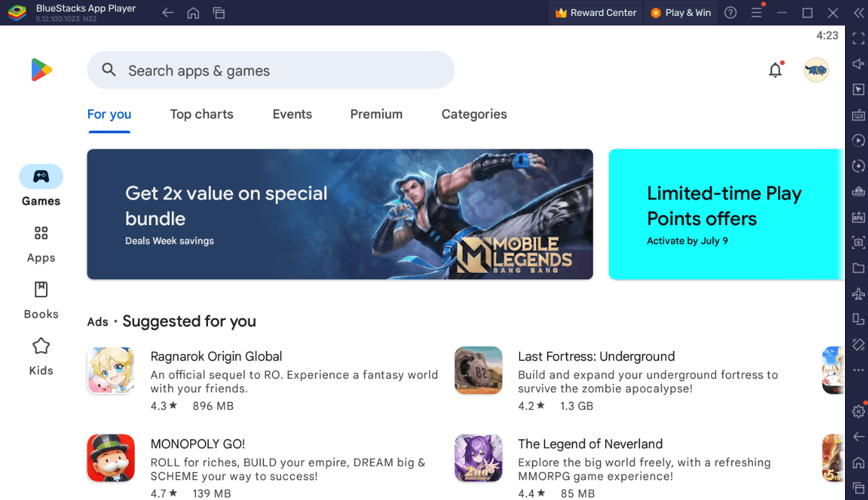This screenshot has height=500, width=868.
Task: Open the Reward Center button
Action: tap(596, 13)
